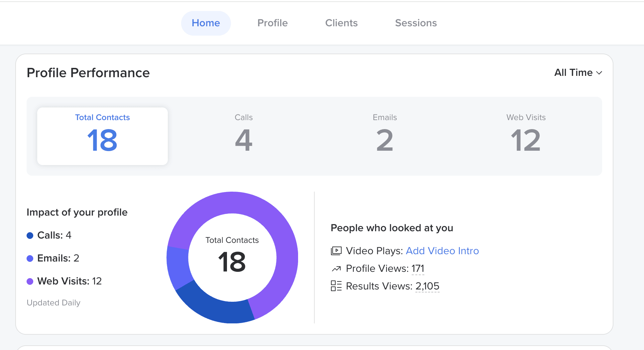Switch to the Home tab
Screen dimensions: 644x350
(206, 23)
